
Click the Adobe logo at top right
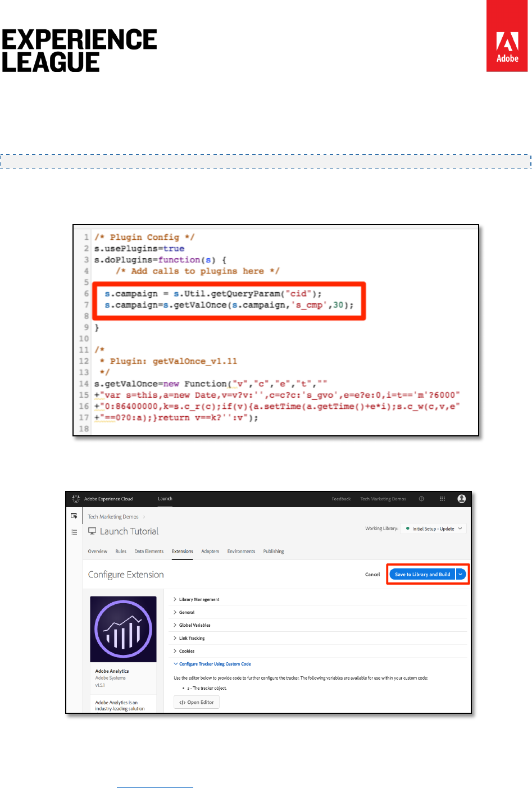tap(507, 36)
